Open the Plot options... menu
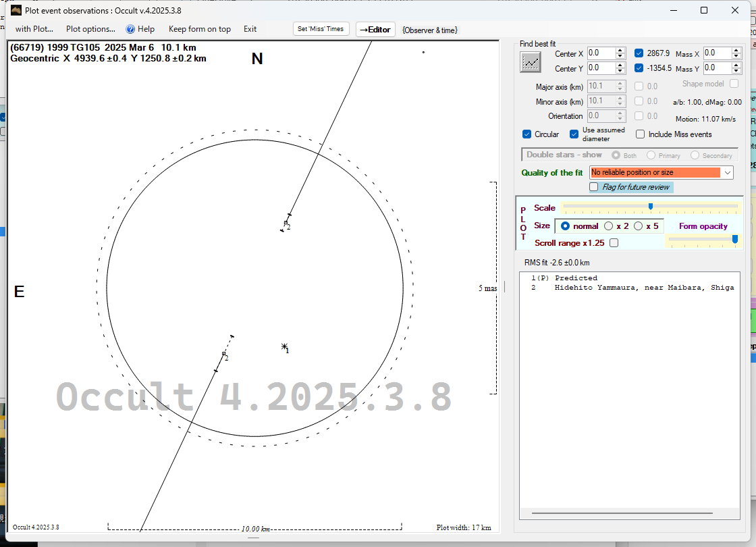This screenshot has height=547, width=756. point(90,29)
